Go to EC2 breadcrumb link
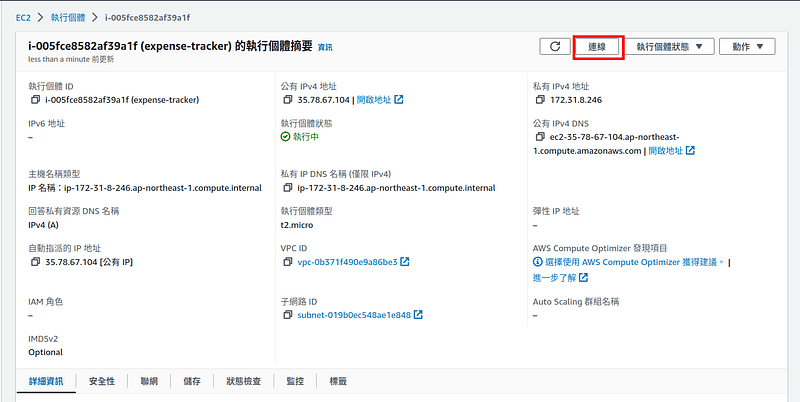This screenshot has width=800, height=402. pyautogui.click(x=23, y=17)
